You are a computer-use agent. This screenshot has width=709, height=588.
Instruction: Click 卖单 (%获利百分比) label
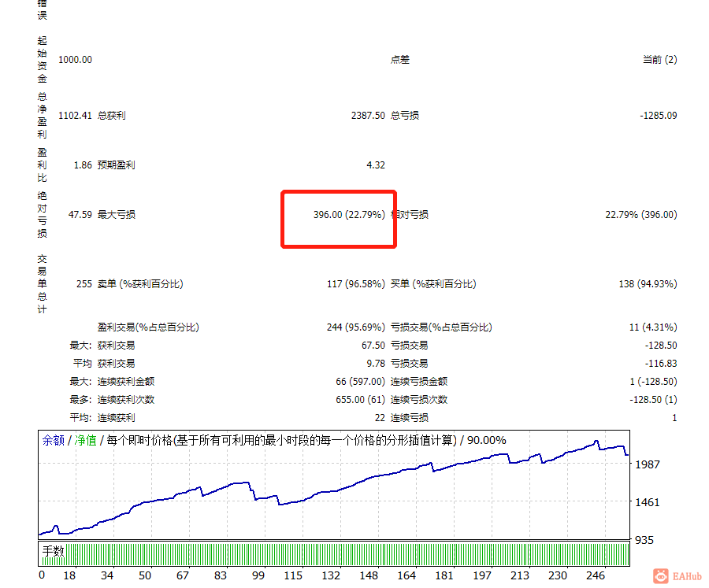140,284
